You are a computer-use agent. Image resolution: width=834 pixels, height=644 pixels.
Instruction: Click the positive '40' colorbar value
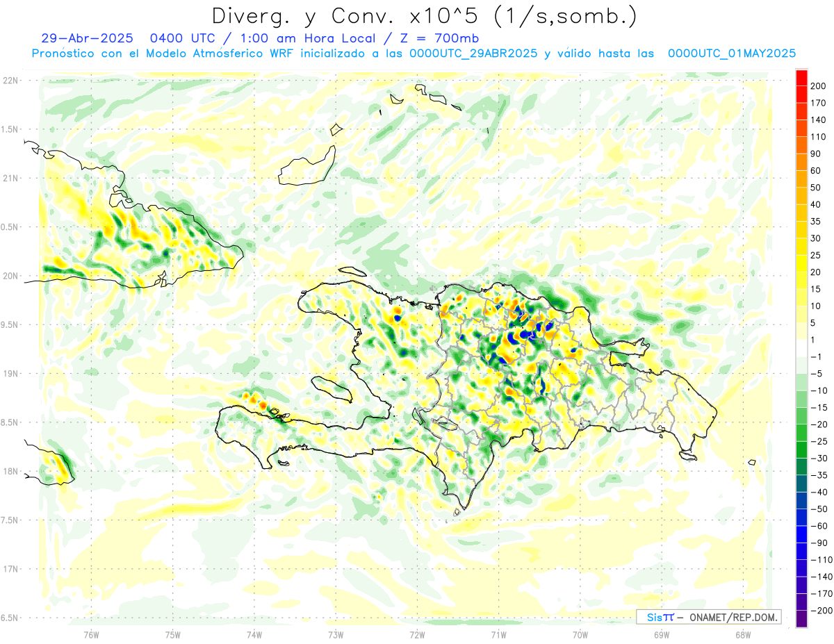[x=817, y=205]
